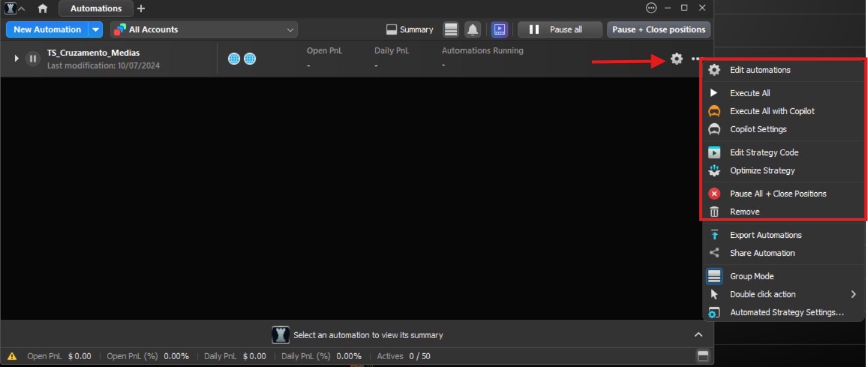
Task: Click the first globe icon in the automation row
Action: (x=234, y=59)
